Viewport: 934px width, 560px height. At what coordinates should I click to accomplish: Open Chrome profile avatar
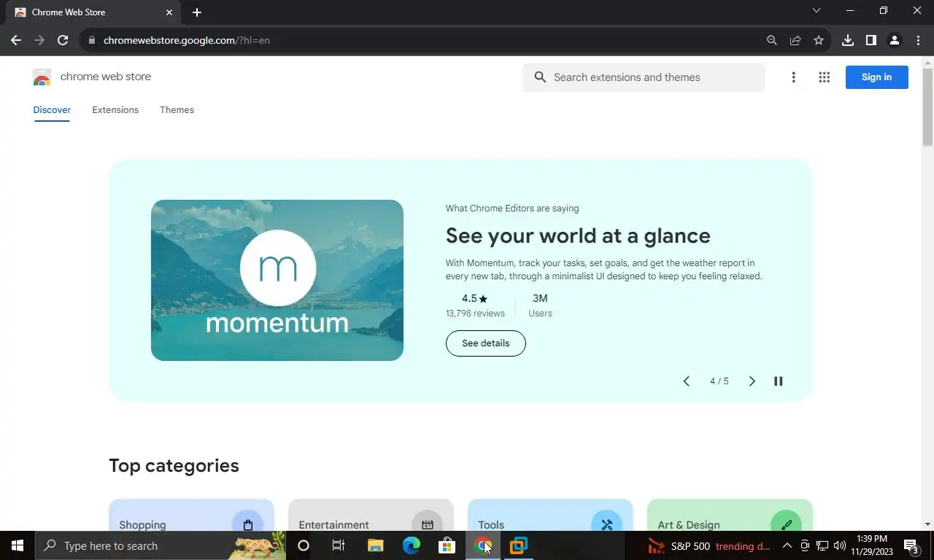click(895, 40)
